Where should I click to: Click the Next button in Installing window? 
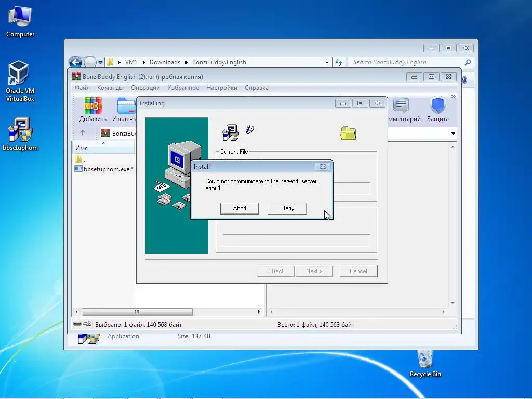point(314,271)
